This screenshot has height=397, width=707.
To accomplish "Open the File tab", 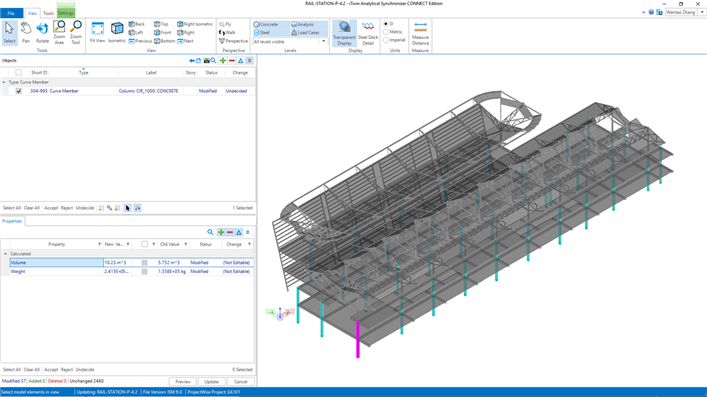I will pos(11,13).
